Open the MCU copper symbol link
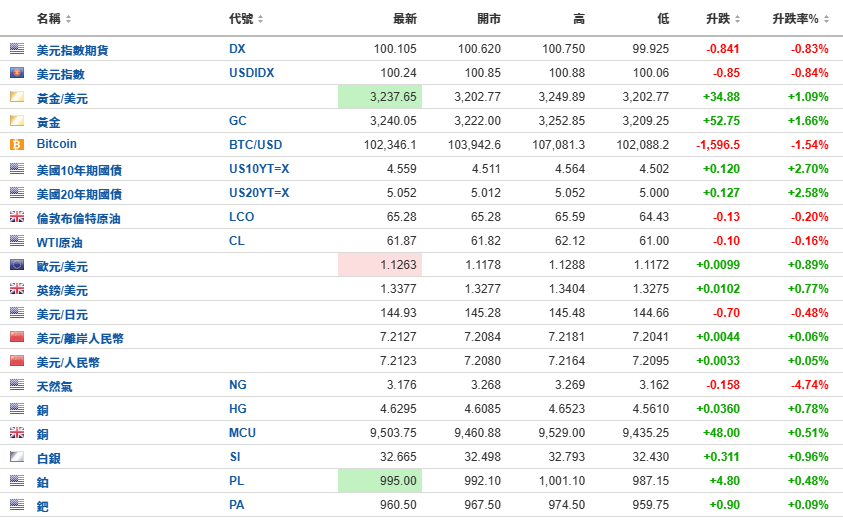Image resolution: width=843 pixels, height=522 pixels. 242,433
